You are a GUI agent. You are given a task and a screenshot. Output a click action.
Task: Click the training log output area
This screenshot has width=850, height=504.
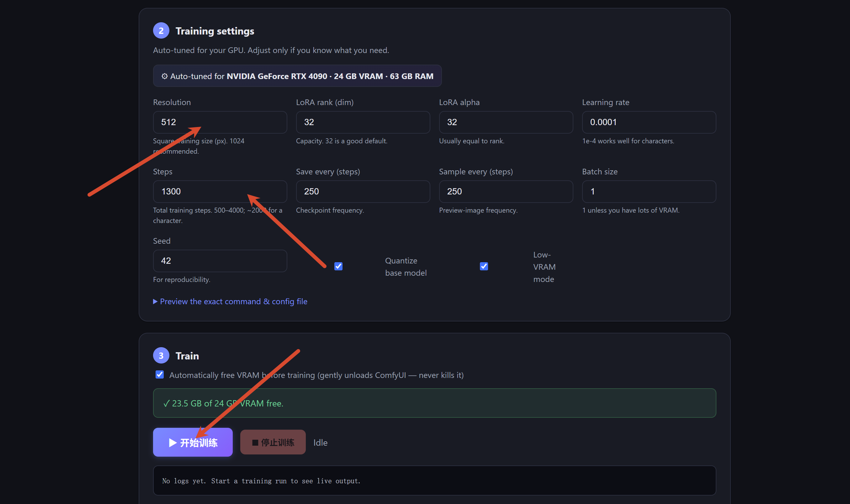435,480
